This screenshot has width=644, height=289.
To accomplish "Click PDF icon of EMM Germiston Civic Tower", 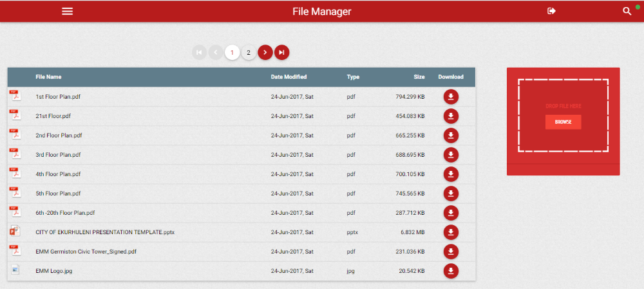I will click(x=15, y=250).
